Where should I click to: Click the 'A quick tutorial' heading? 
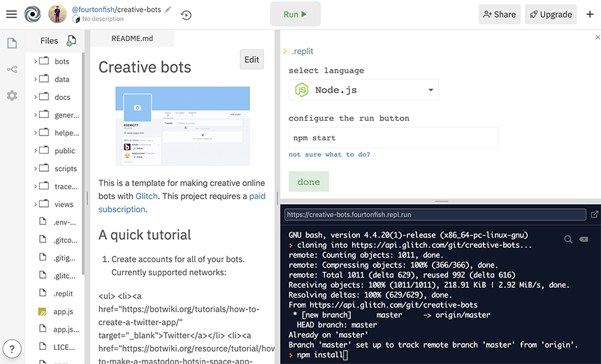click(145, 235)
